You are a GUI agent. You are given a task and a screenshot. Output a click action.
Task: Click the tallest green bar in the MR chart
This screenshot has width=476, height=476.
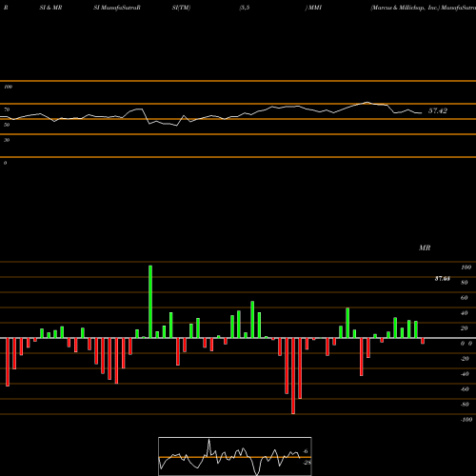150,302
